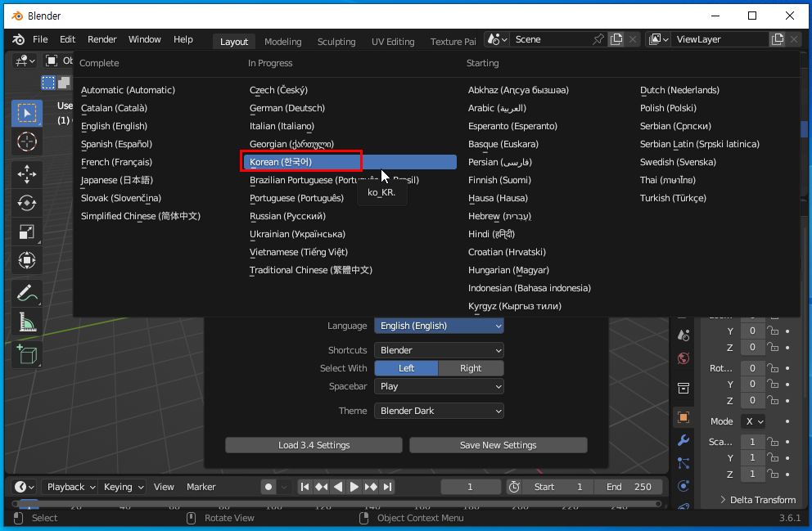Viewport: 812px width, 531px height.
Task: Lock the Rotation Y value
Action: (773, 384)
